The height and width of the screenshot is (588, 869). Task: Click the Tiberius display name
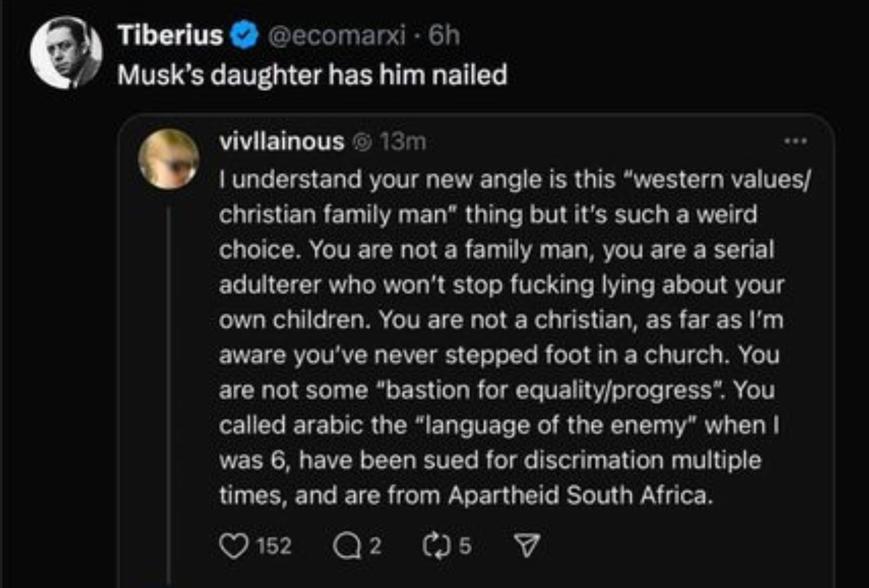coord(170,34)
